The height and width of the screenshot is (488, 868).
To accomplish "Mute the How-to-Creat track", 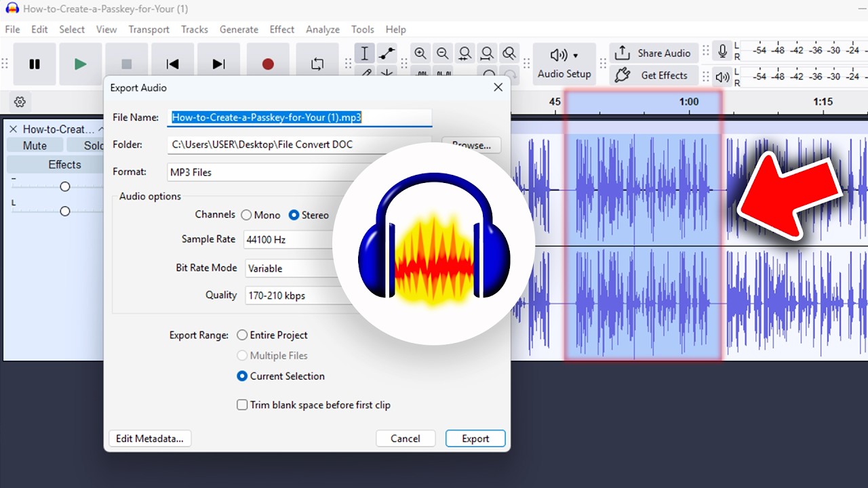I will [x=35, y=146].
